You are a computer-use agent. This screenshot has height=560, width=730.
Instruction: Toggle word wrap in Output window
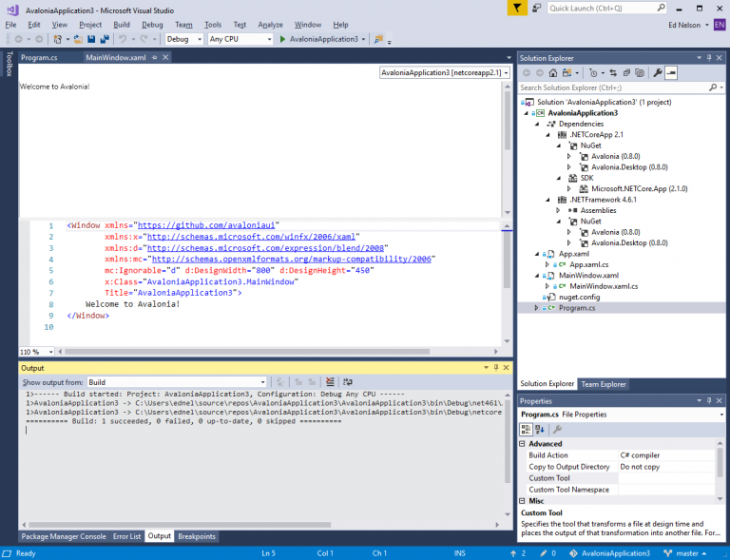click(x=347, y=382)
